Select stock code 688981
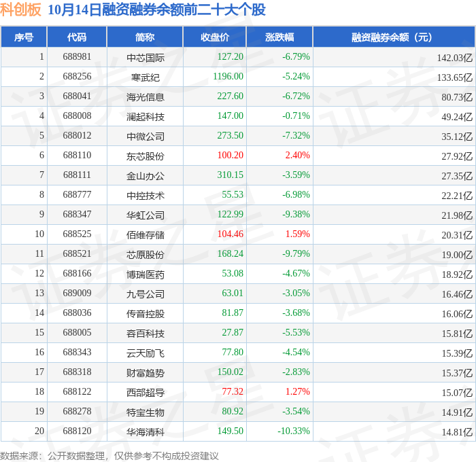Viewport: 476px width, 462px height. pyautogui.click(x=77, y=56)
